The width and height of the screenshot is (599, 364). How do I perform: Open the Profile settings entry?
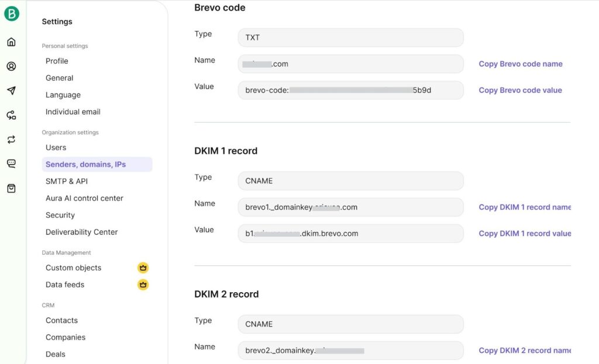click(x=57, y=61)
